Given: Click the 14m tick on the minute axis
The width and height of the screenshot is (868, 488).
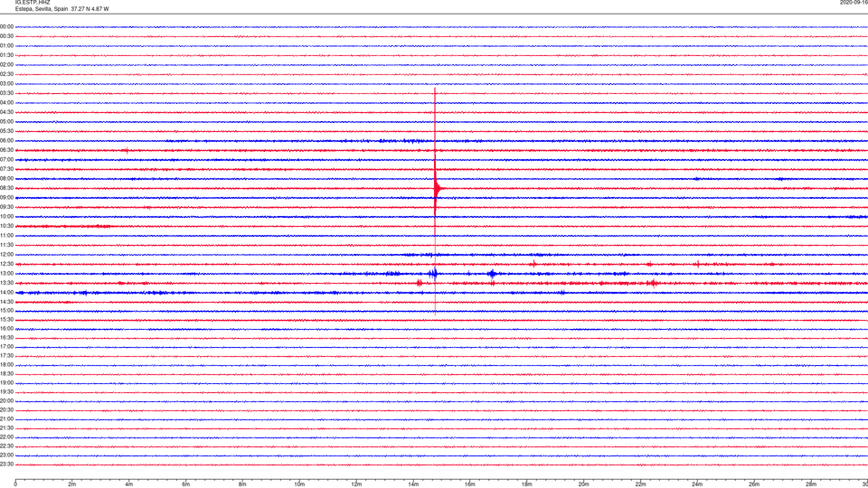Looking at the screenshot, I should point(413,484).
